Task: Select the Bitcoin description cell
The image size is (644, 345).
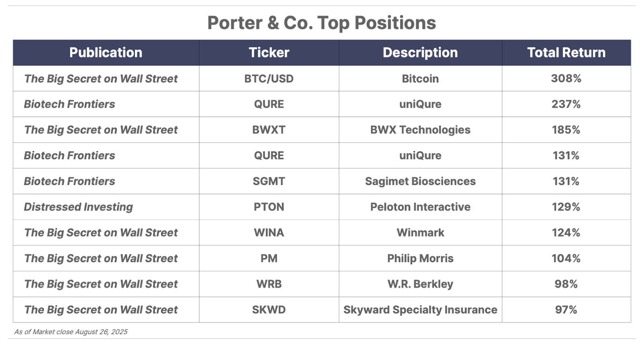Action: pos(420,78)
